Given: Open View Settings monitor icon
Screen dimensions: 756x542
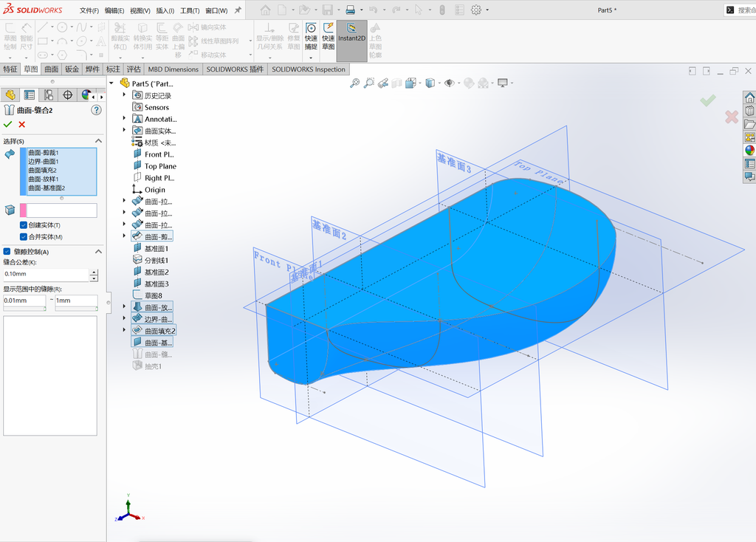Looking at the screenshot, I should pos(502,83).
